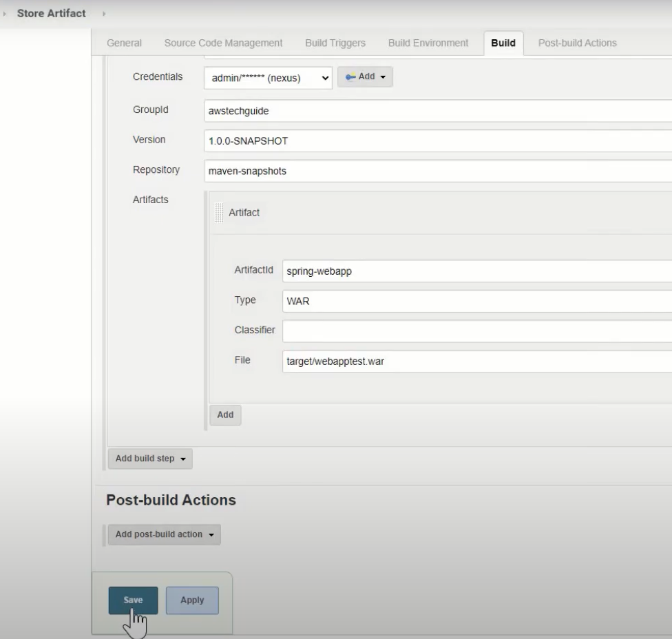The width and height of the screenshot is (672, 639).
Task: Open breadcrumb arrow after Store Artifact
Action: 104,14
